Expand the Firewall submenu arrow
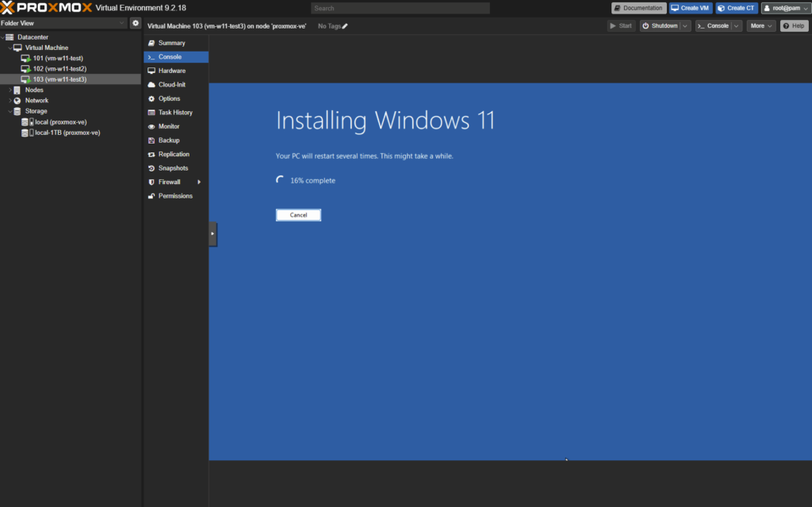Viewport: 812px width, 507px height. click(x=199, y=182)
